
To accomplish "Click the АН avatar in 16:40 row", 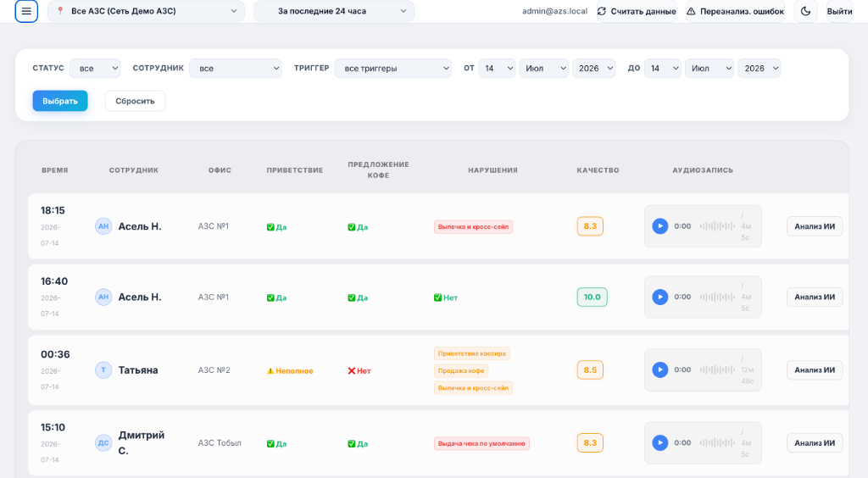I will (x=103, y=297).
